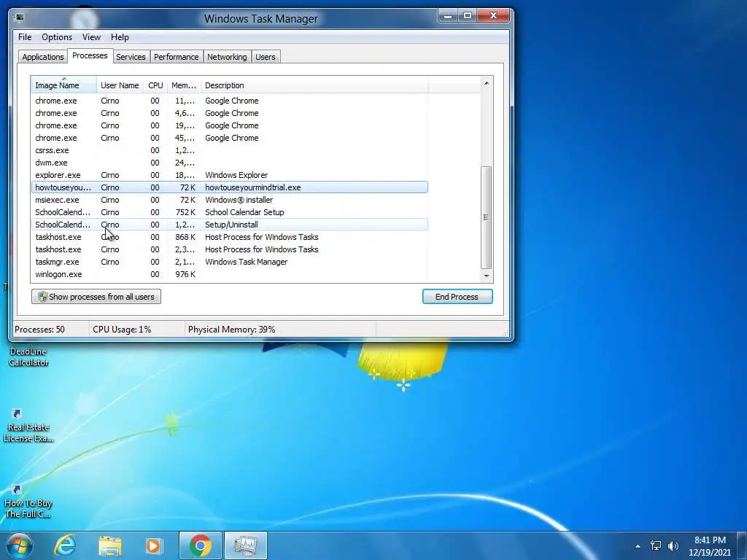Select msiexec.exe process row
Viewport: 747px width, 560px height.
pyautogui.click(x=230, y=200)
